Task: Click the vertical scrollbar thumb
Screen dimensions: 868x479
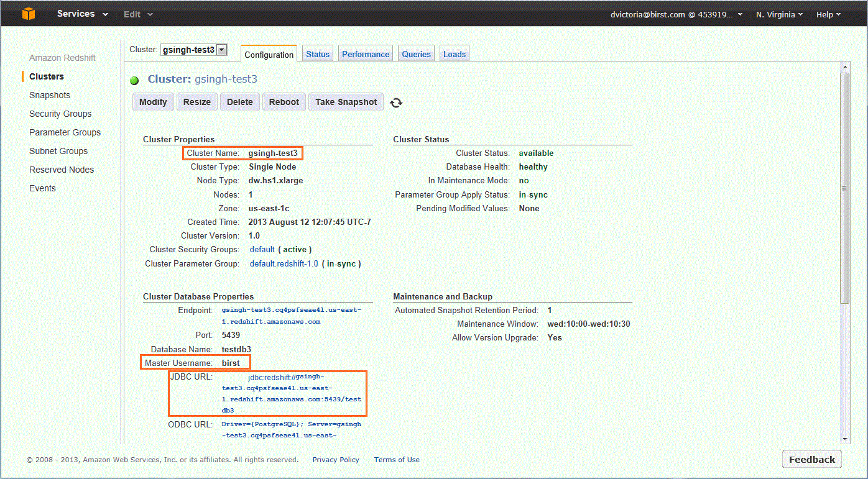Action: 844,186
